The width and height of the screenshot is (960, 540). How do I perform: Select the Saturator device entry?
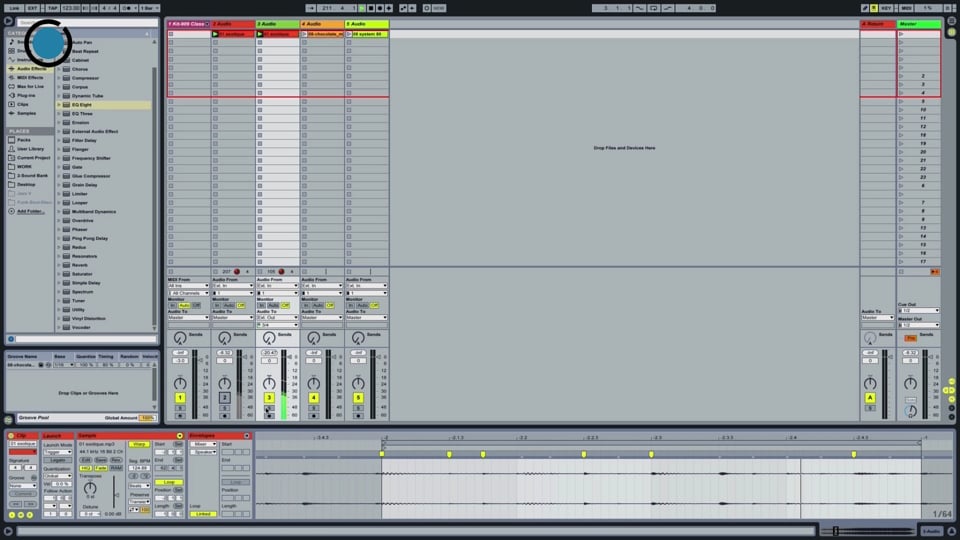pyautogui.click(x=82, y=274)
